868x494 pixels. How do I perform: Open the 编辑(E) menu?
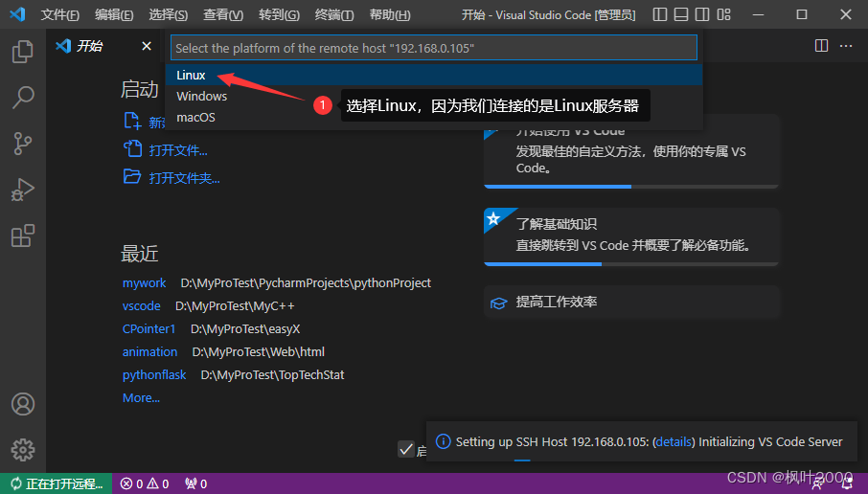(x=114, y=15)
